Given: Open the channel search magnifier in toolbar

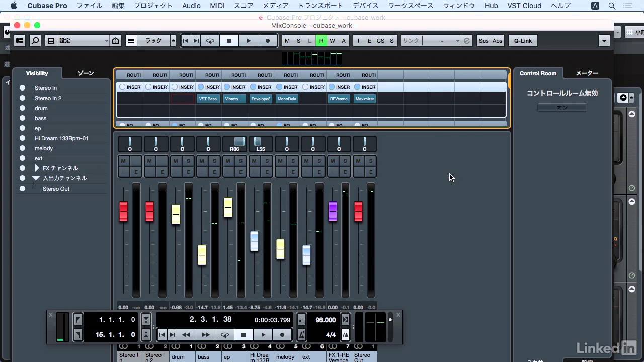Looking at the screenshot, I should pyautogui.click(x=35, y=41).
